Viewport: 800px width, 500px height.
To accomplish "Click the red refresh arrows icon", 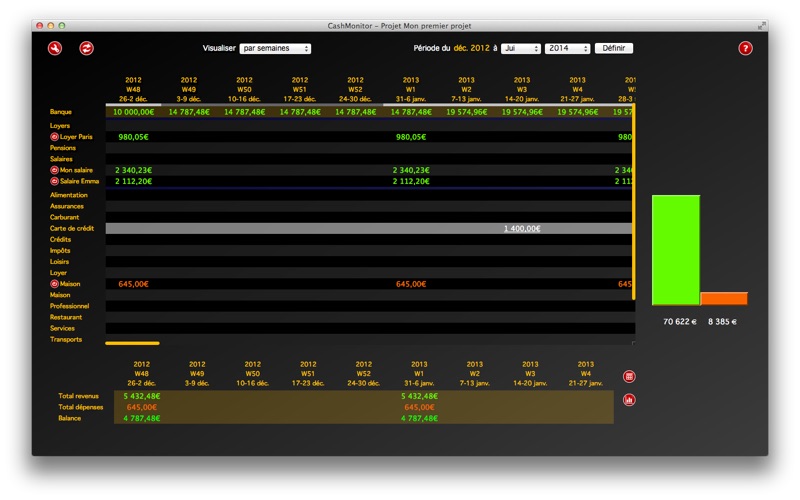I will [x=86, y=48].
